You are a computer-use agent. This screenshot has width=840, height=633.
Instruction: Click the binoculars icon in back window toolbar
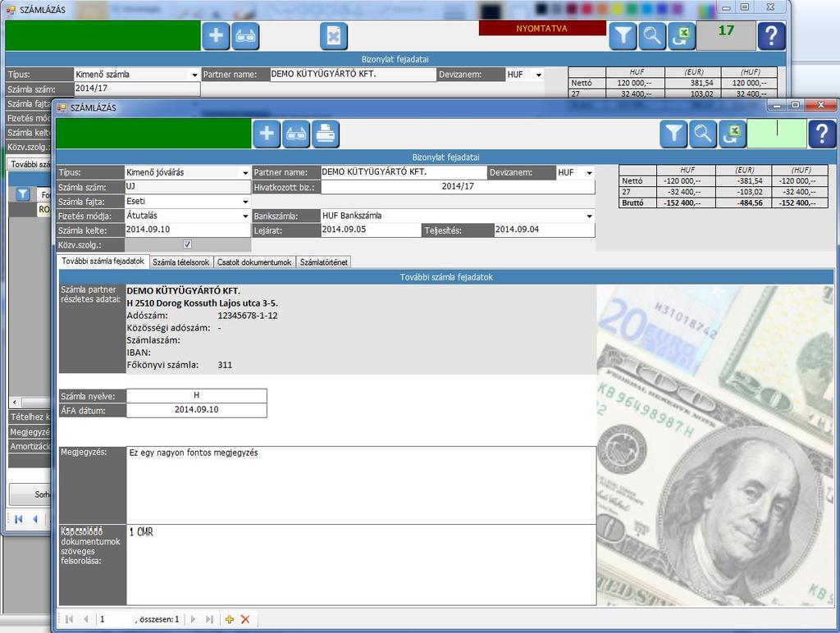[x=245, y=36]
